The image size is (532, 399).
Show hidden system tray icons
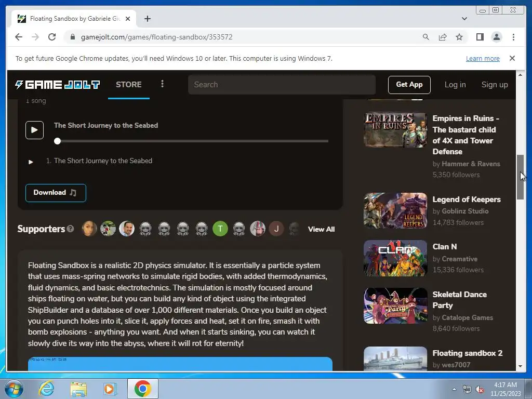pos(454,389)
